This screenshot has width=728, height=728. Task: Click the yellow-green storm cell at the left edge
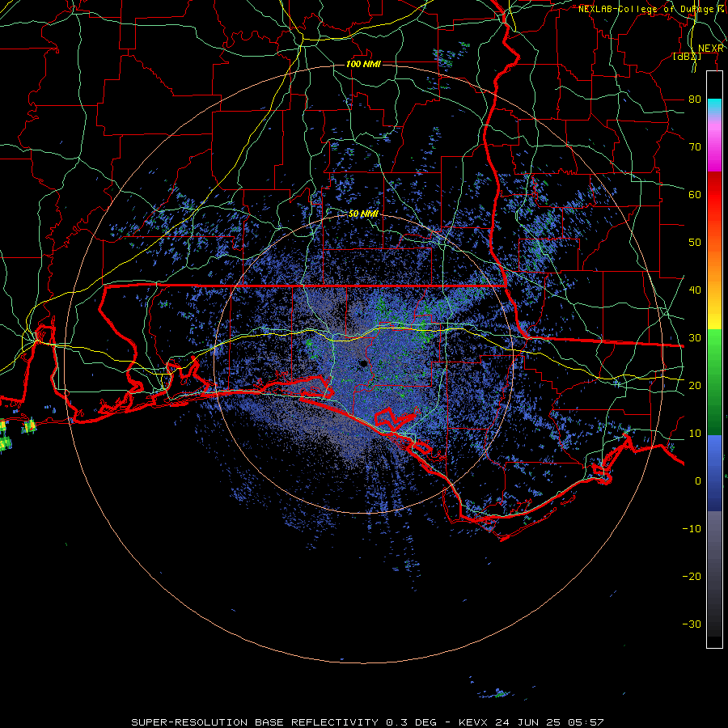[5, 443]
